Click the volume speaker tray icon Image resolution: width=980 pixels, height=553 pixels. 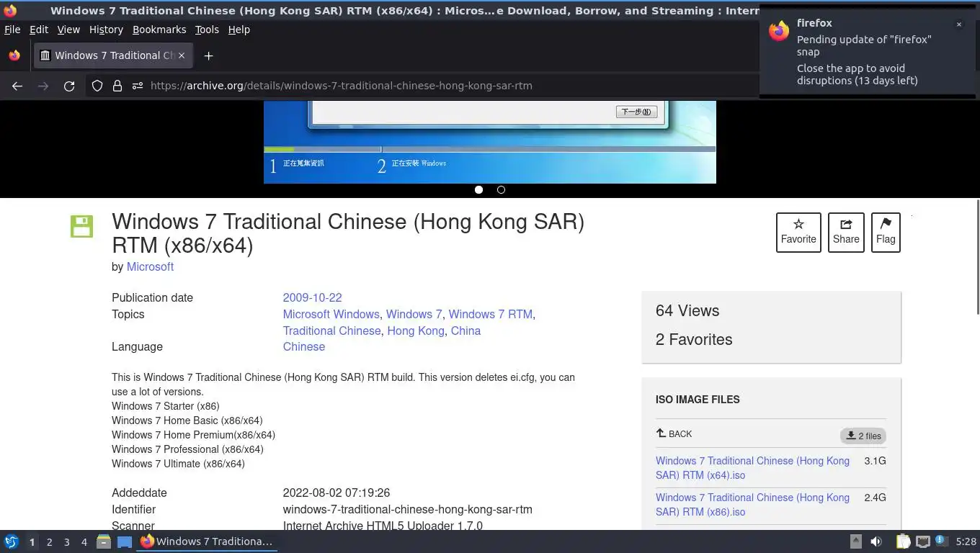click(876, 541)
